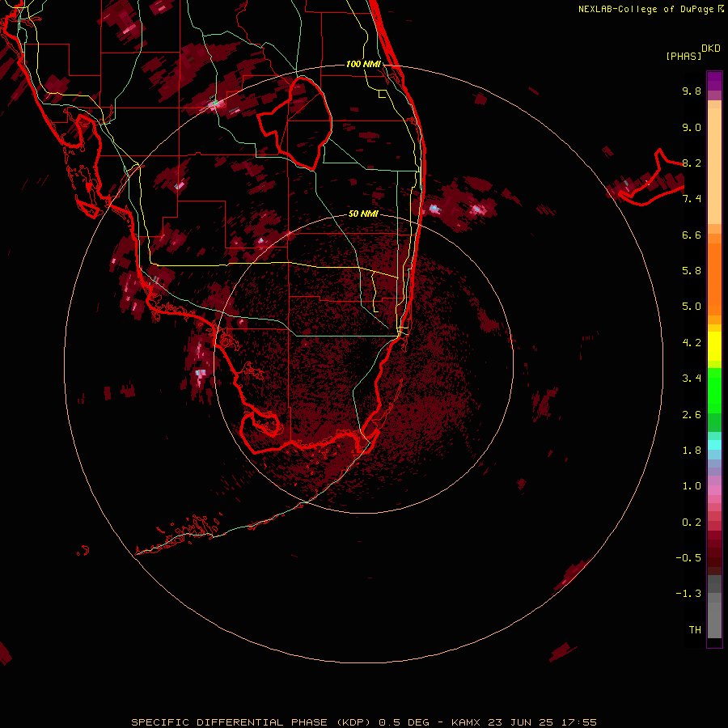Pick the orange segment of the color bar
Viewport: 728px width, 728px height.
[x=714, y=278]
